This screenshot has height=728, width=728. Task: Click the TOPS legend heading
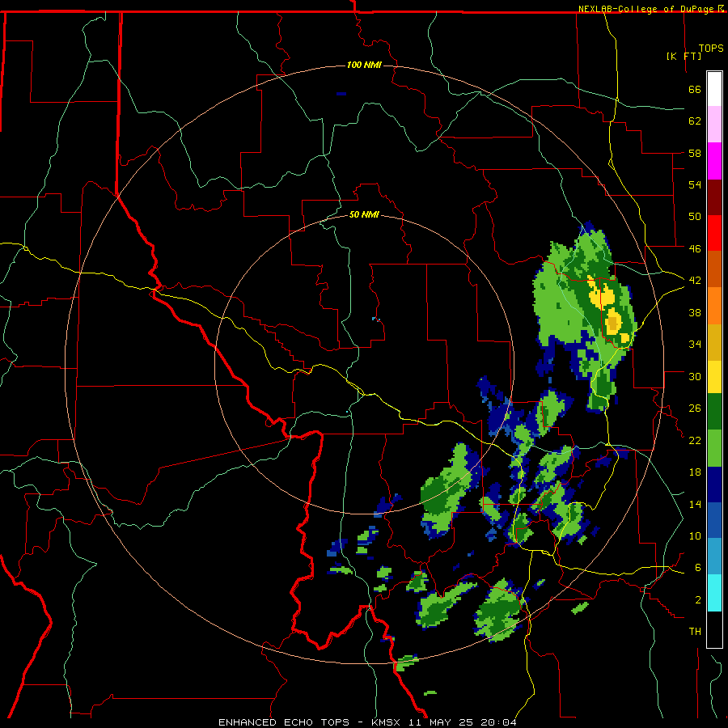pyautogui.click(x=711, y=49)
